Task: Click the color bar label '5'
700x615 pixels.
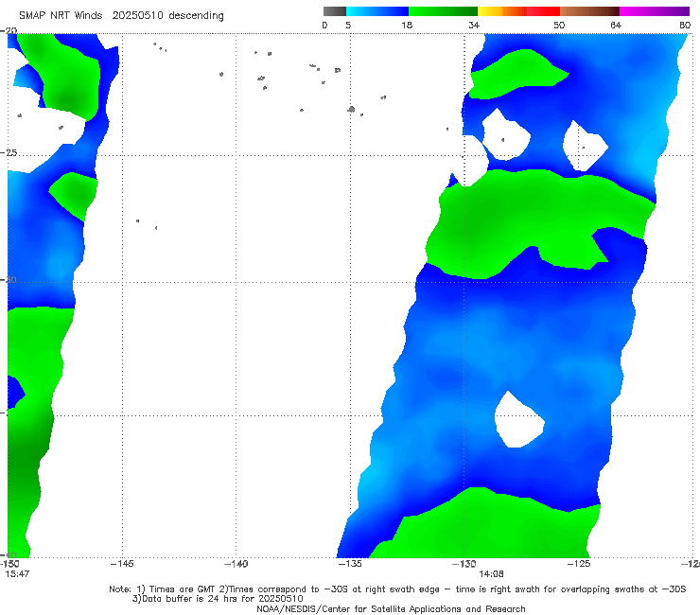Action: (x=348, y=25)
